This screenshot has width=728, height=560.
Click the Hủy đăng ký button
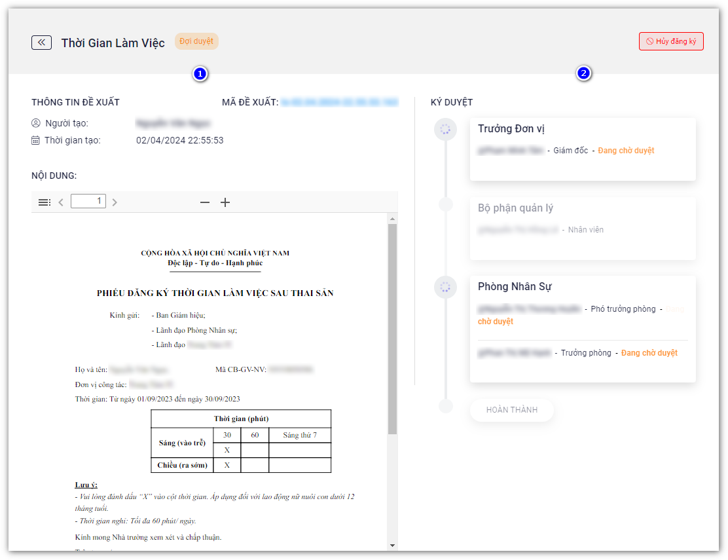671,41
